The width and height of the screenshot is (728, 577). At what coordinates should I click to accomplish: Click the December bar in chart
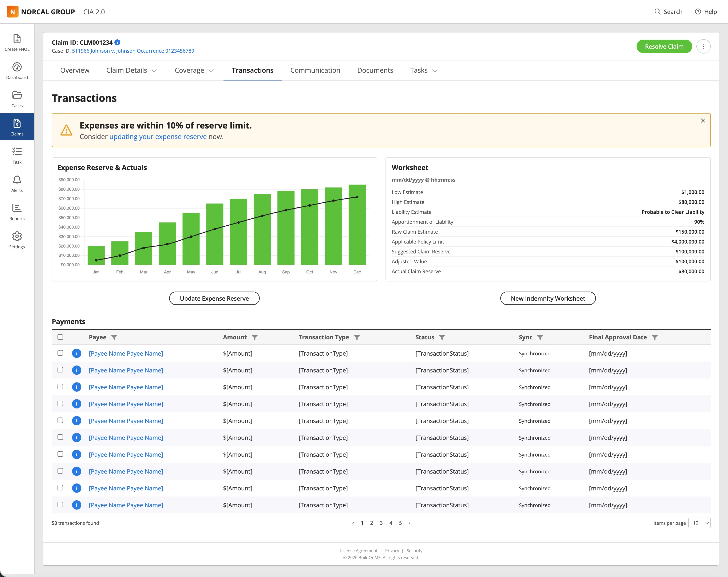[x=357, y=225]
